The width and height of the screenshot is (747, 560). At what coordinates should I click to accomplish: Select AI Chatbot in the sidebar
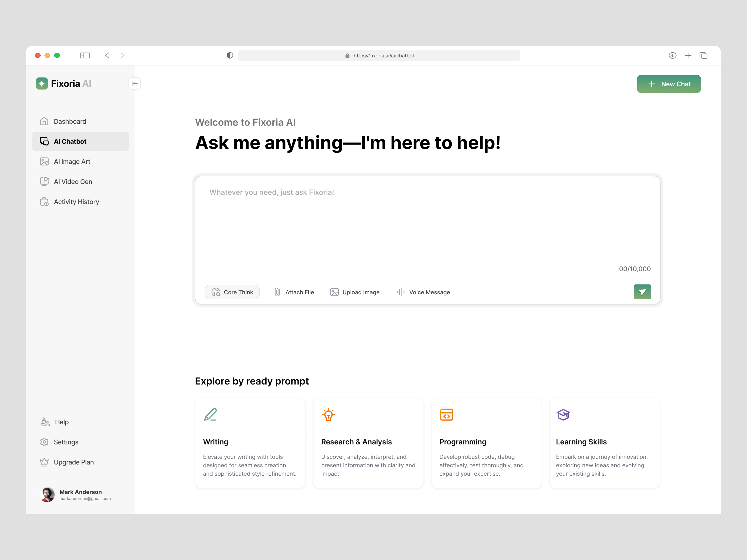pos(80,141)
